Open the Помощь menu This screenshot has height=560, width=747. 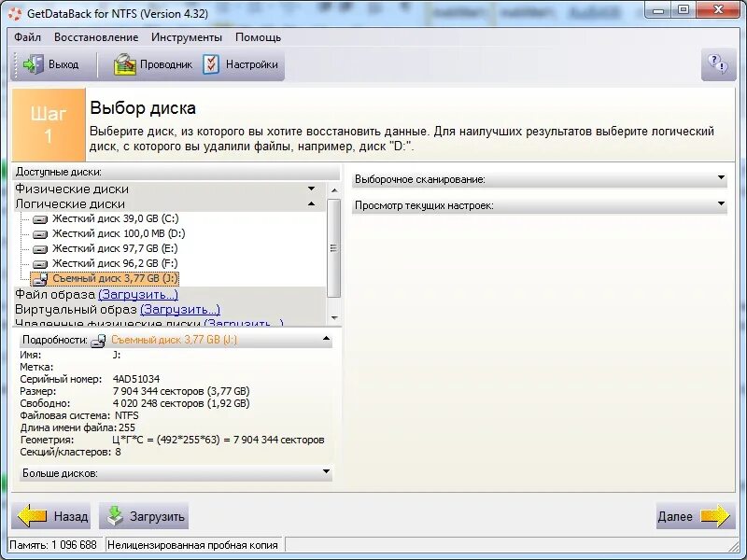(x=259, y=37)
